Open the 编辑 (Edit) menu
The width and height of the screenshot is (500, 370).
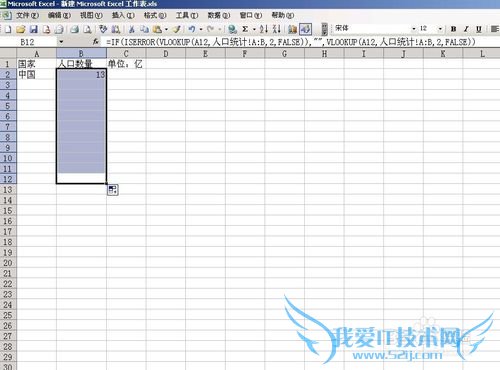(x=59, y=15)
